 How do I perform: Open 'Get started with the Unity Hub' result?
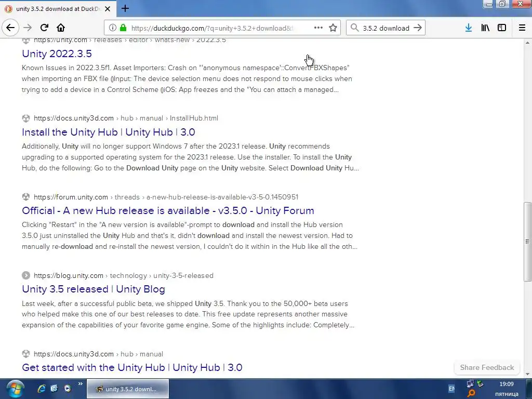(132, 367)
